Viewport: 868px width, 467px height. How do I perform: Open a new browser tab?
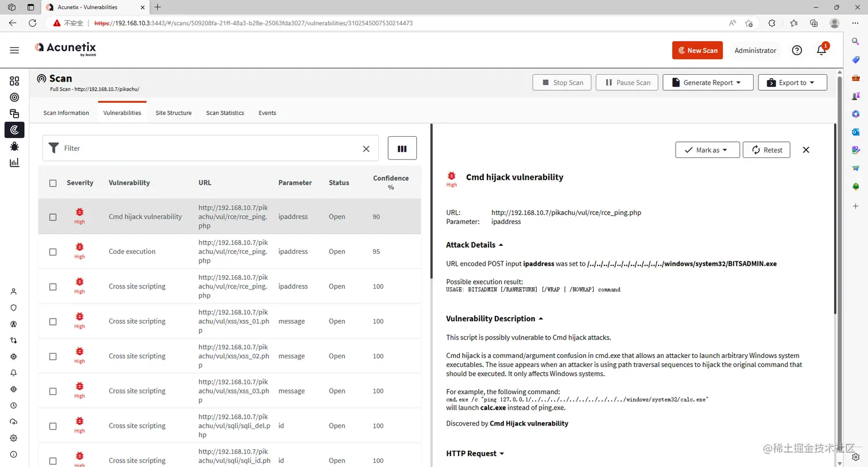point(157,7)
